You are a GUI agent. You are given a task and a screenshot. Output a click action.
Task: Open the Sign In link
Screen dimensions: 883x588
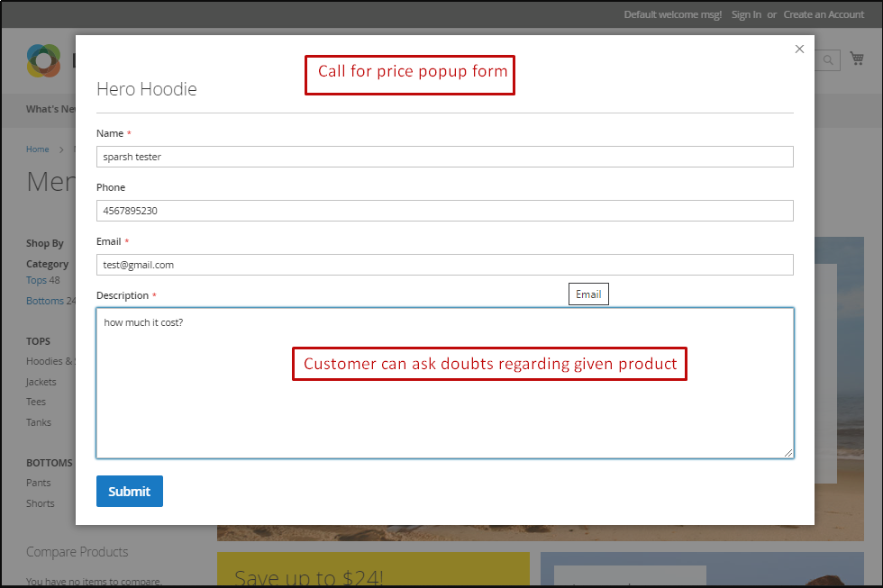(746, 14)
